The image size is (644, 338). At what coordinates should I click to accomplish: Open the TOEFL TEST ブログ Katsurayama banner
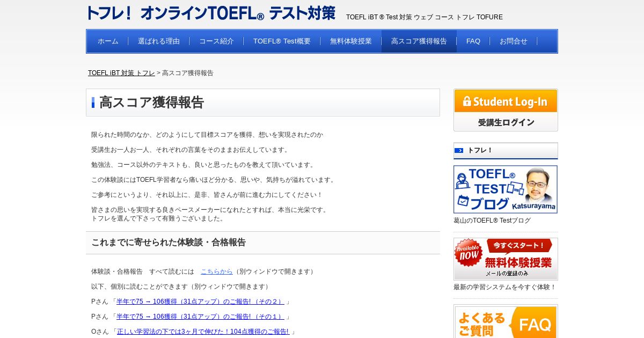pyautogui.click(x=506, y=189)
